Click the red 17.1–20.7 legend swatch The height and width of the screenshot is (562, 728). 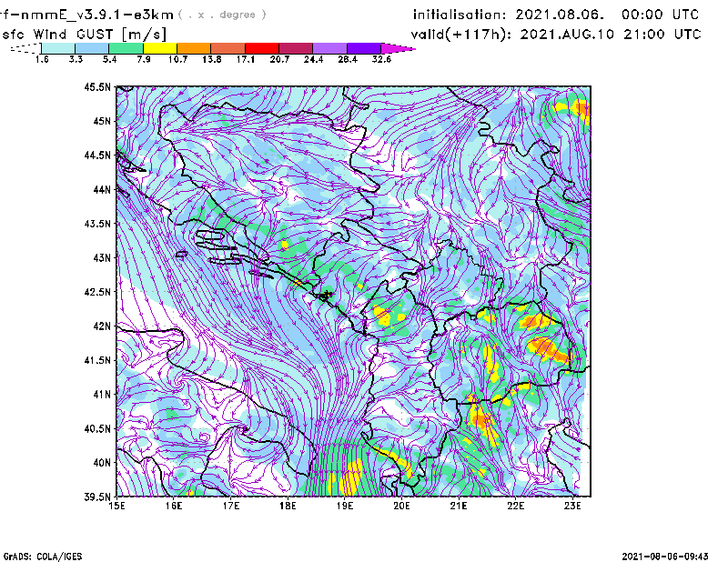(x=261, y=47)
